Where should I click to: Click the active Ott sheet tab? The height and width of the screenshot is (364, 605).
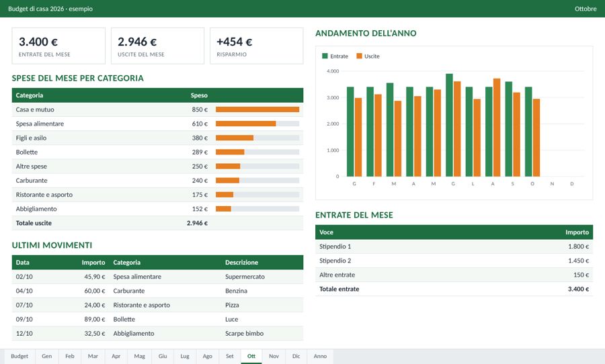point(251,356)
